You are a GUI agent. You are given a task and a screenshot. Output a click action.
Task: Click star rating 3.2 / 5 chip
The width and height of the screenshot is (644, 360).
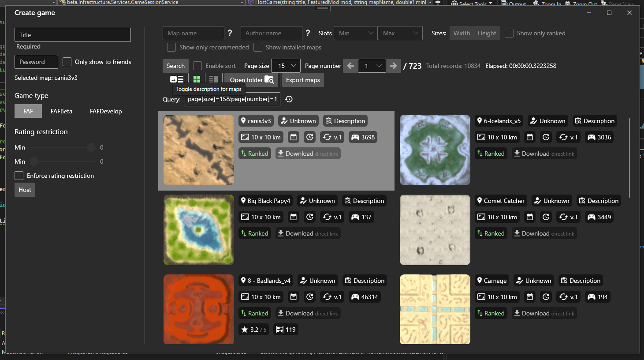coord(253,330)
